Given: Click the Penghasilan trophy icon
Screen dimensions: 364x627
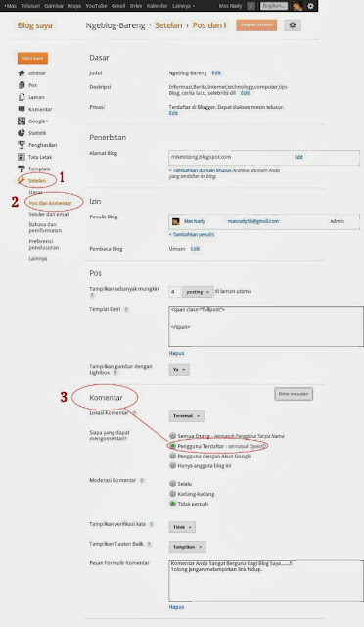Looking at the screenshot, I should pos(22,145).
